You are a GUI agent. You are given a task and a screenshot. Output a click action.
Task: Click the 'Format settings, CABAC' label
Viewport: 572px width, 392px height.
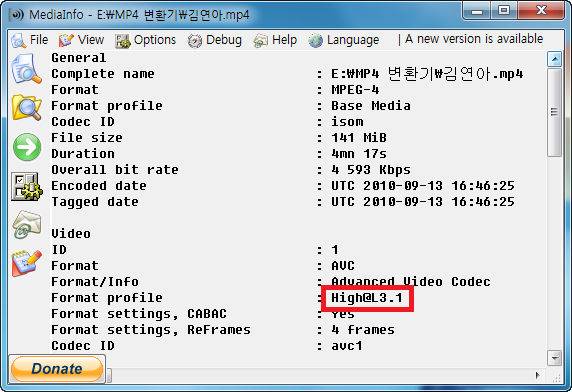pyautogui.click(x=139, y=314)
